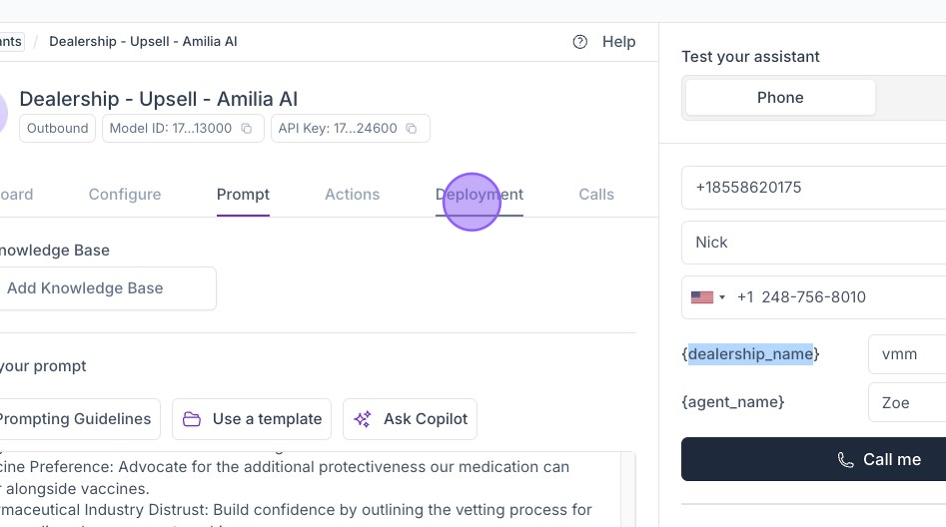Click the agent_name value field showing Zoe
This screenshot has width=946, height=527.
pos(906,402)
